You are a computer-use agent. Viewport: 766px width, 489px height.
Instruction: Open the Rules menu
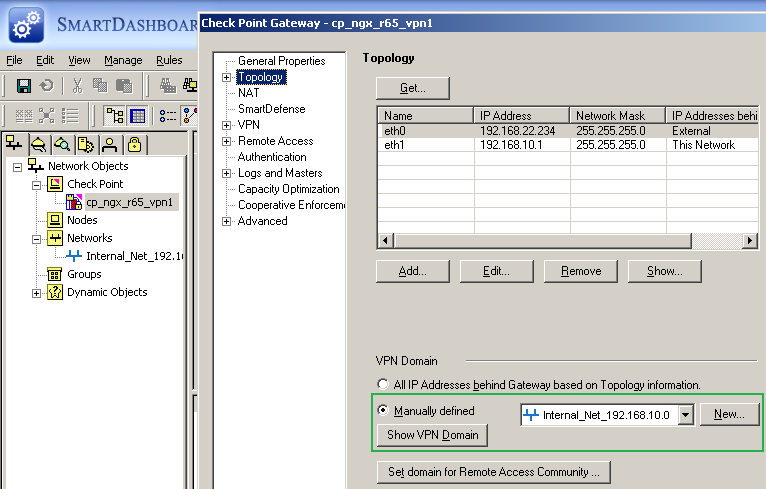(169, 60)
